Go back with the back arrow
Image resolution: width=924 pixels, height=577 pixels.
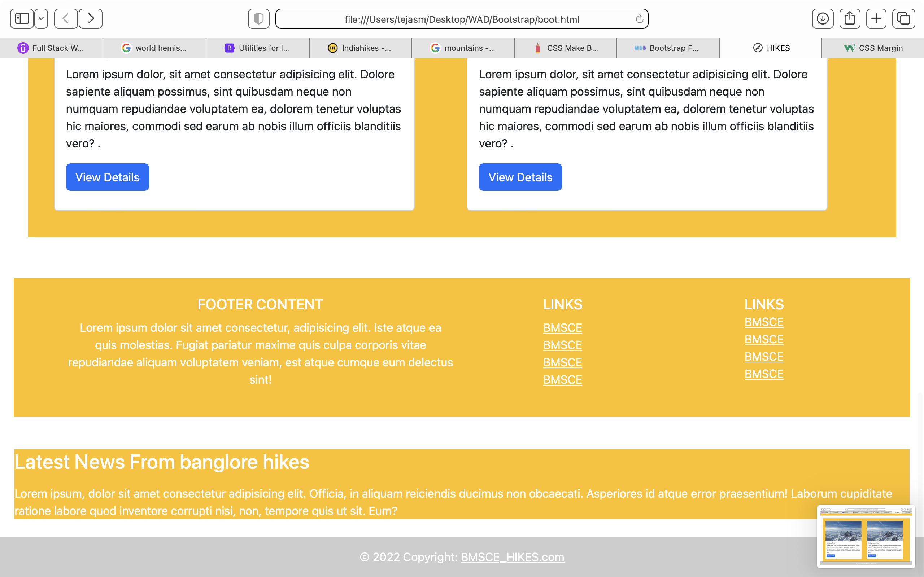point(66,19)
